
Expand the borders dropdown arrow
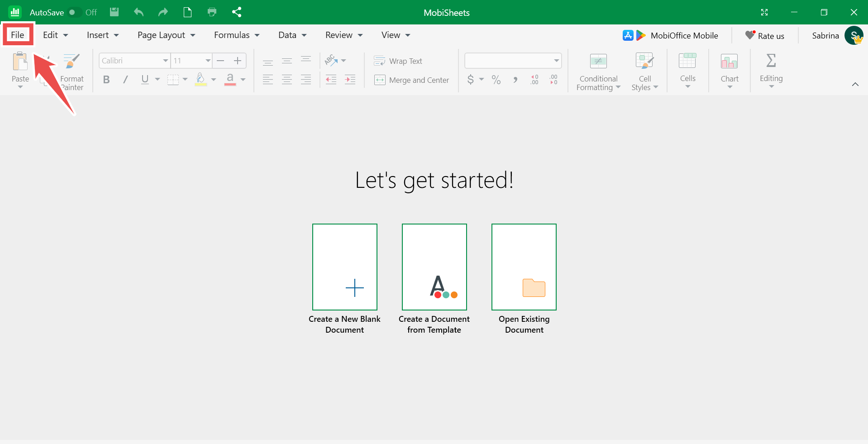[185, 80]
